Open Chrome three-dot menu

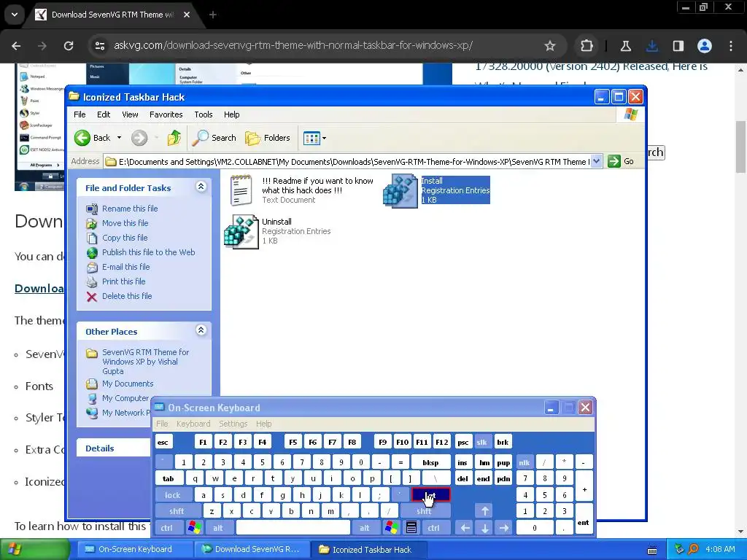click(731, 46)
